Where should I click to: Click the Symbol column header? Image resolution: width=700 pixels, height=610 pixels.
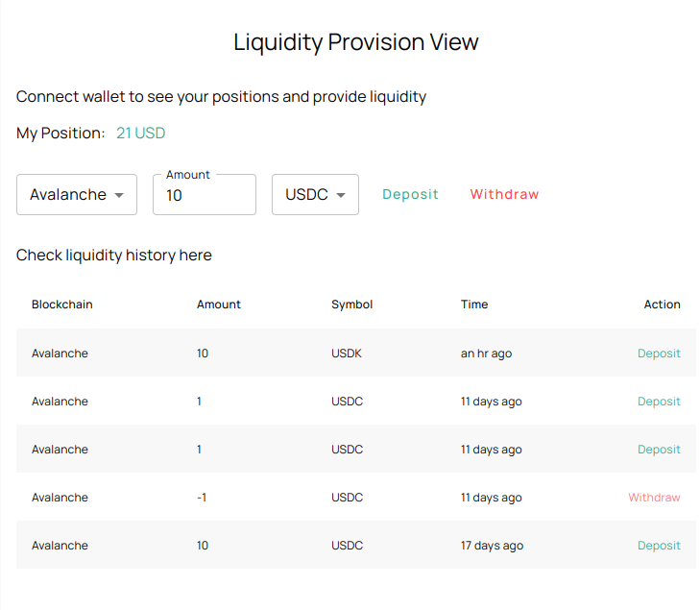[x=351, y=305]
